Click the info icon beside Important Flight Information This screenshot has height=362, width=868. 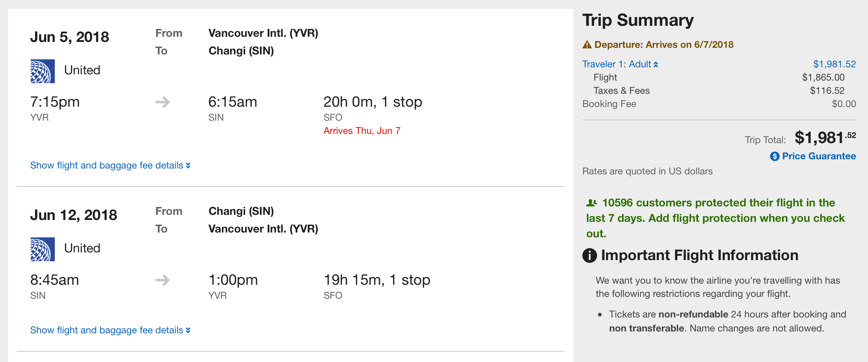tap(589, 255)
